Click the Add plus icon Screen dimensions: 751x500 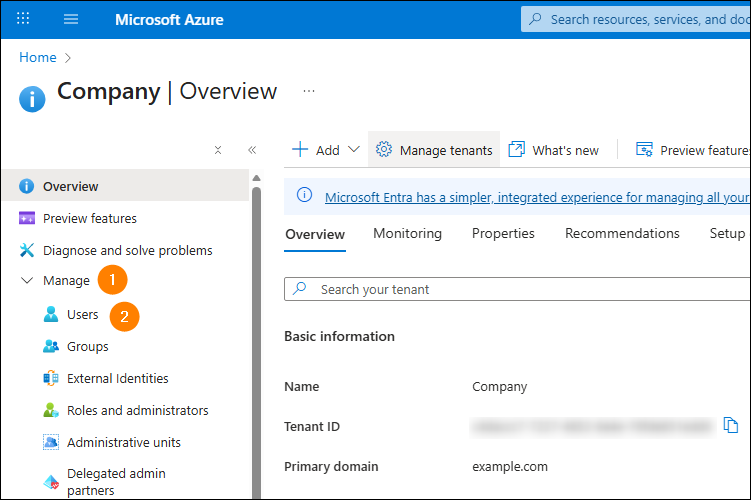(300, 149)
